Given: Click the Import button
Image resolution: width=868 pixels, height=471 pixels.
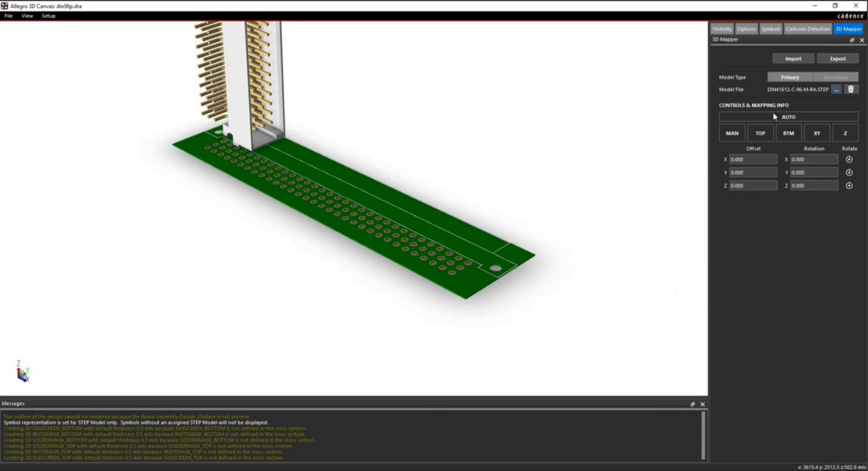Looking at the screenshot, I should point(793,58).
